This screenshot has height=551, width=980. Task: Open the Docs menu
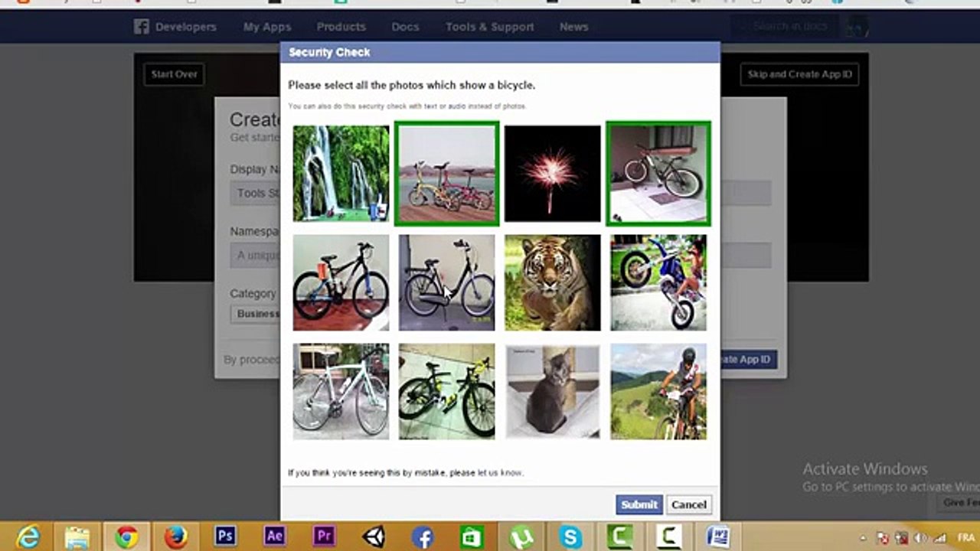[x=405, y=27]
